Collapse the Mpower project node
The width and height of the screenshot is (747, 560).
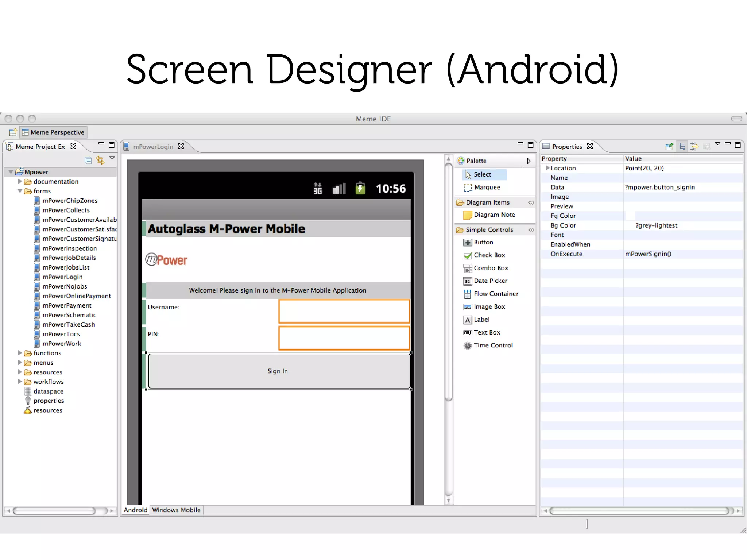pos(11,172)
